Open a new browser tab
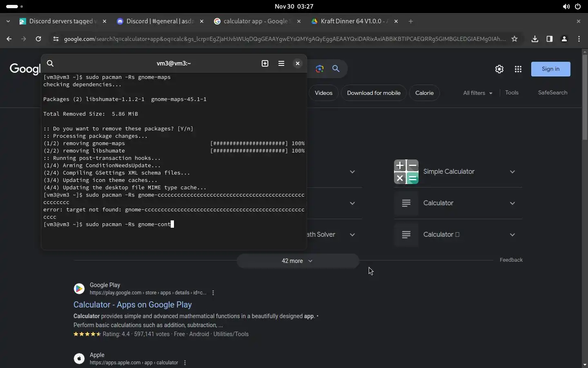Image resolution: width=588 pixels, height=368 pixels. click(x=411, y=21)
